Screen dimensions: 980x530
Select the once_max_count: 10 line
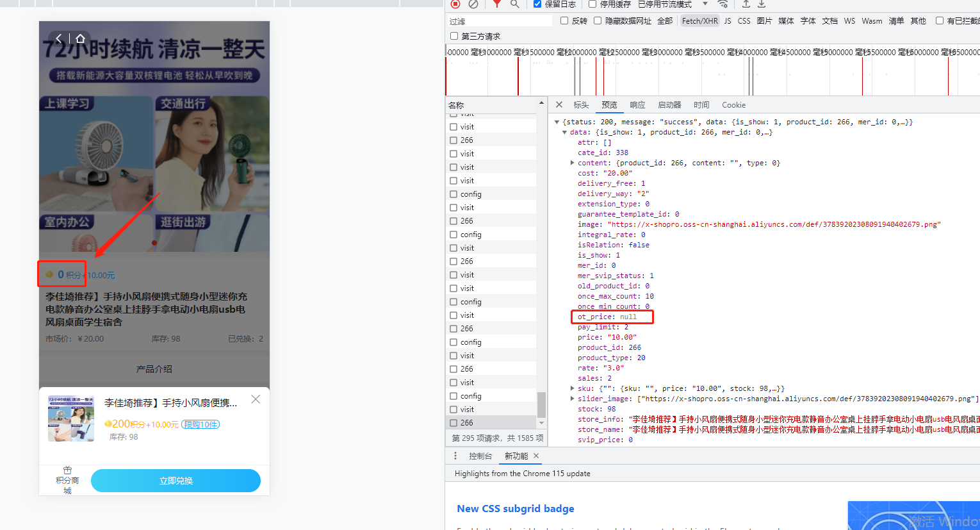coord(616,296)
